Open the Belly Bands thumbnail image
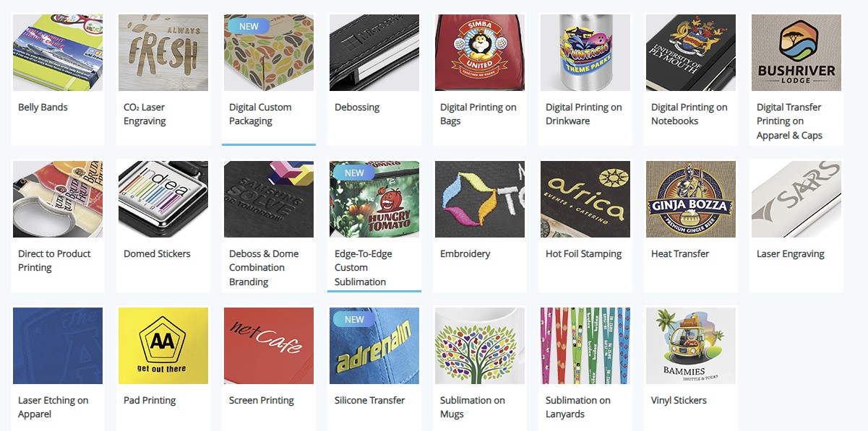Image resolution: width=868 pixels, height=431 pixels. pos(58,53)
